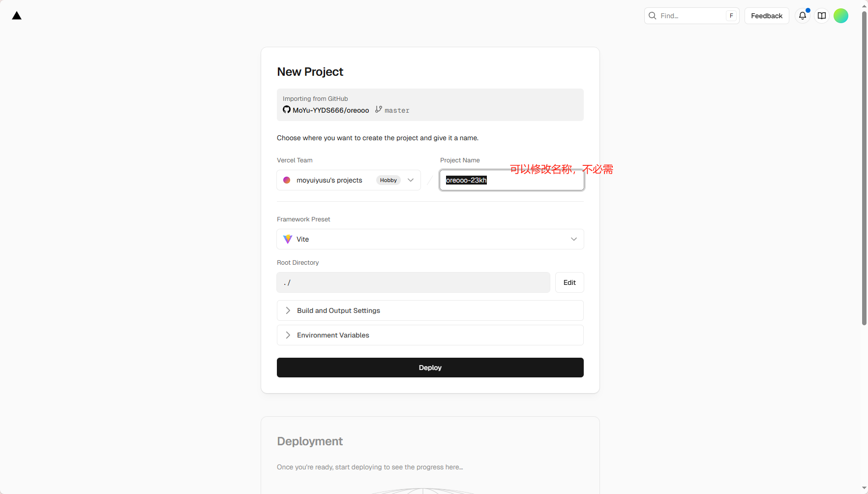Viewport: 868px width, 494px height.
Task: Open the user avatar menu
Action: point(841,16)
